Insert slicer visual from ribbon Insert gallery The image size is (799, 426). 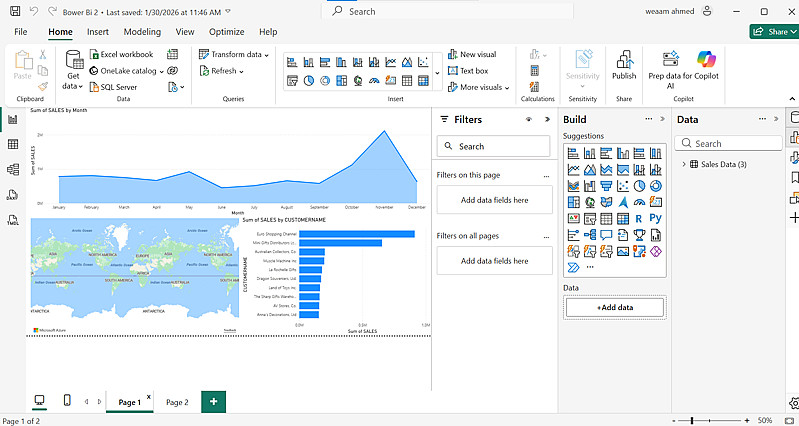pos(292,81)
